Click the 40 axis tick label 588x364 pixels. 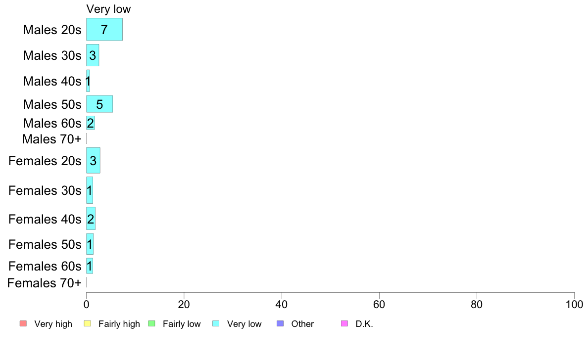[281, 304]
